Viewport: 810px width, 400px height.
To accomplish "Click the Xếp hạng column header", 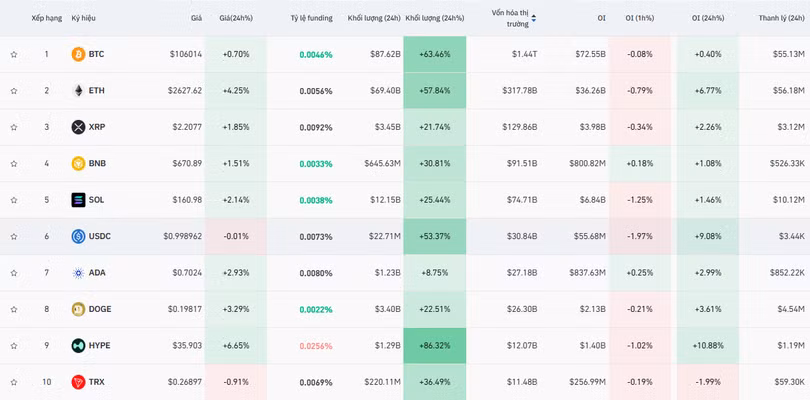I will point(46,18).
